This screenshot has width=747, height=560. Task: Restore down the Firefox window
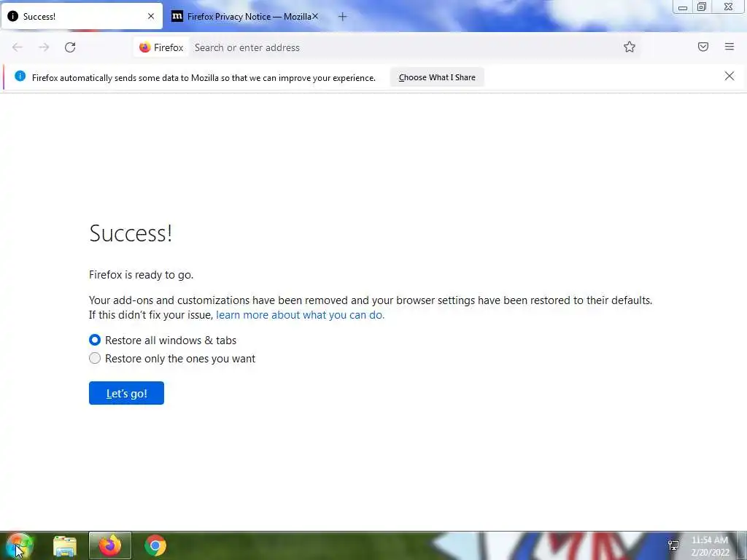point(702,7)
